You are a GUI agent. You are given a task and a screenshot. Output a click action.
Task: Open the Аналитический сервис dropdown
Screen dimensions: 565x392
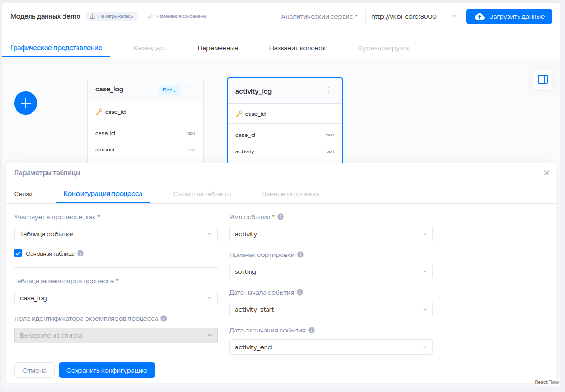414,16
